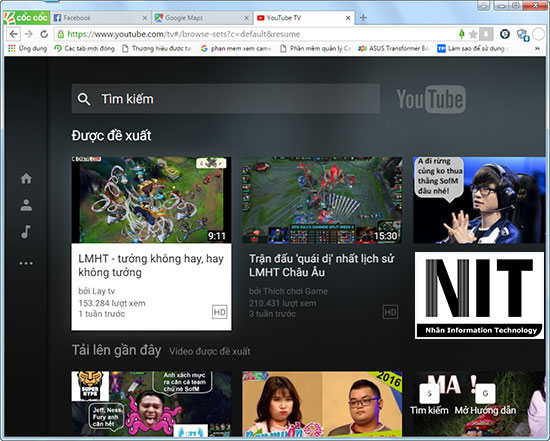Click the YouTube logo beside search
550x441 pixels.
[x=431, y=99]
